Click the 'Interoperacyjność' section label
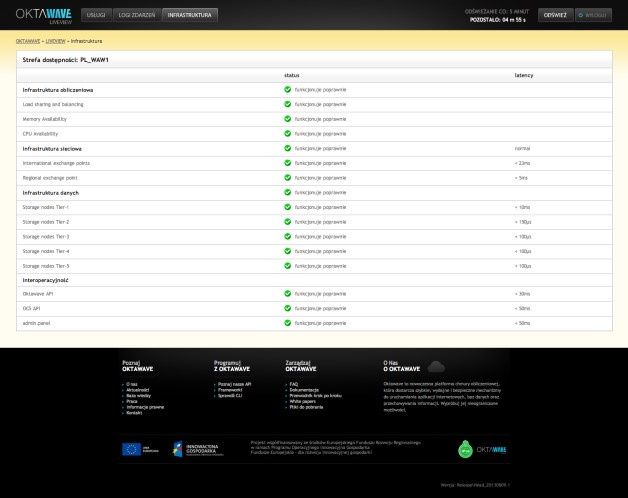 coord(45,280)
